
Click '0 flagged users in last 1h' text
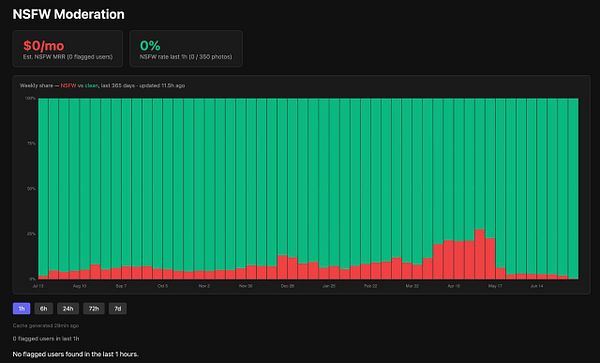46,339
